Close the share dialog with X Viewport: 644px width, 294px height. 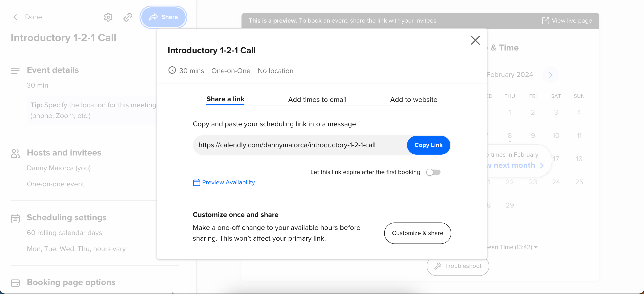pos(475,40)
